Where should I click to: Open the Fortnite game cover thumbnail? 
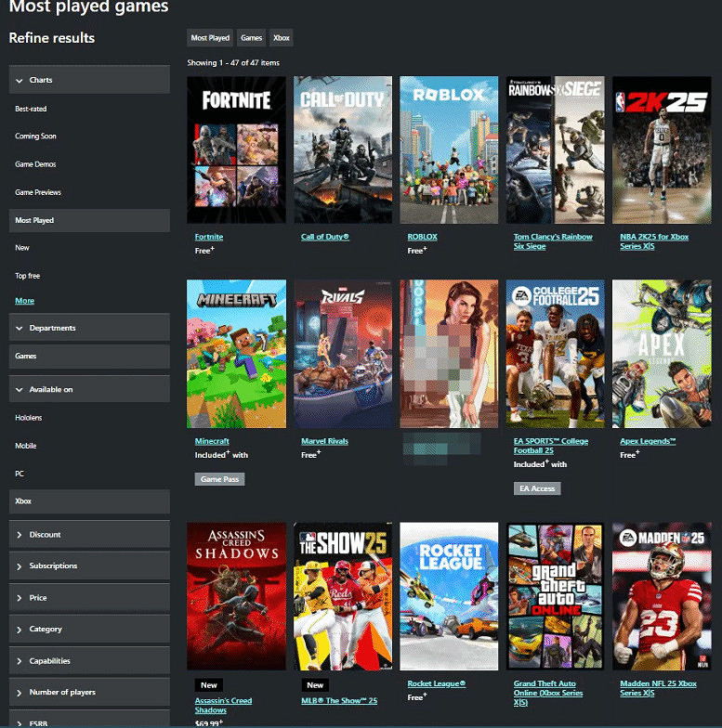click(235, 149)
